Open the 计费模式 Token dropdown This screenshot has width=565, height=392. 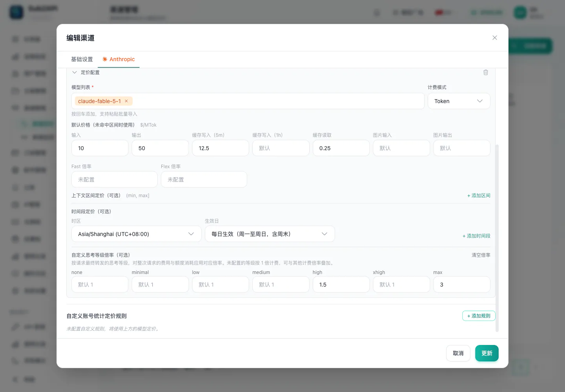click(459, 101)
